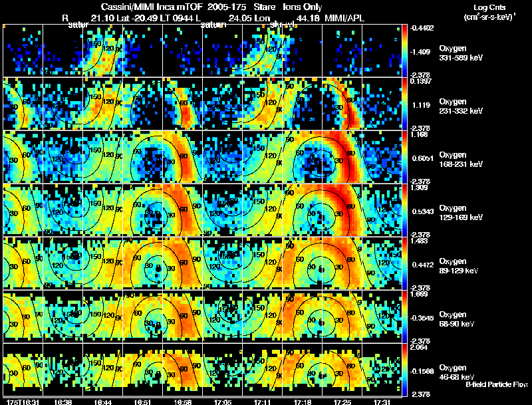This screenshot has width=532, height=405.
Task: Select the '24.05' header value
Action: 240,18
